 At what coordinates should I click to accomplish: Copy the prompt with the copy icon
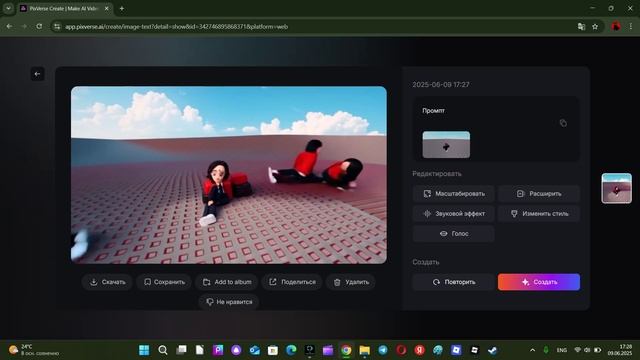[563, 123]
